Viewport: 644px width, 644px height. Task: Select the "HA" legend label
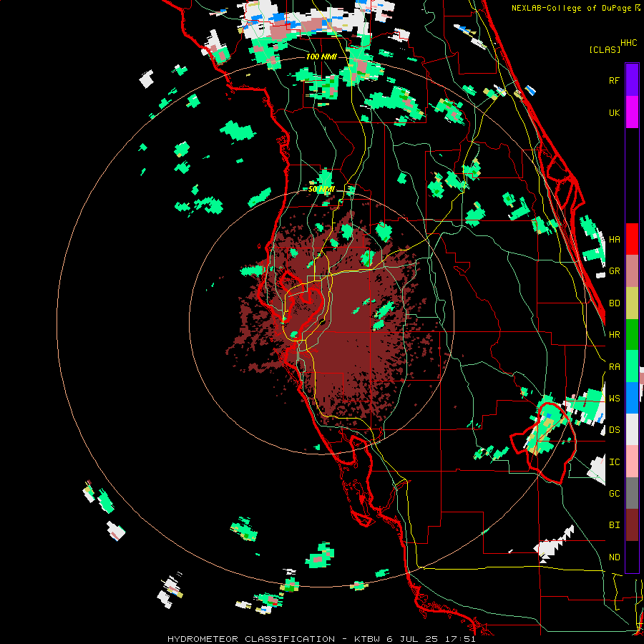[614, 240]
